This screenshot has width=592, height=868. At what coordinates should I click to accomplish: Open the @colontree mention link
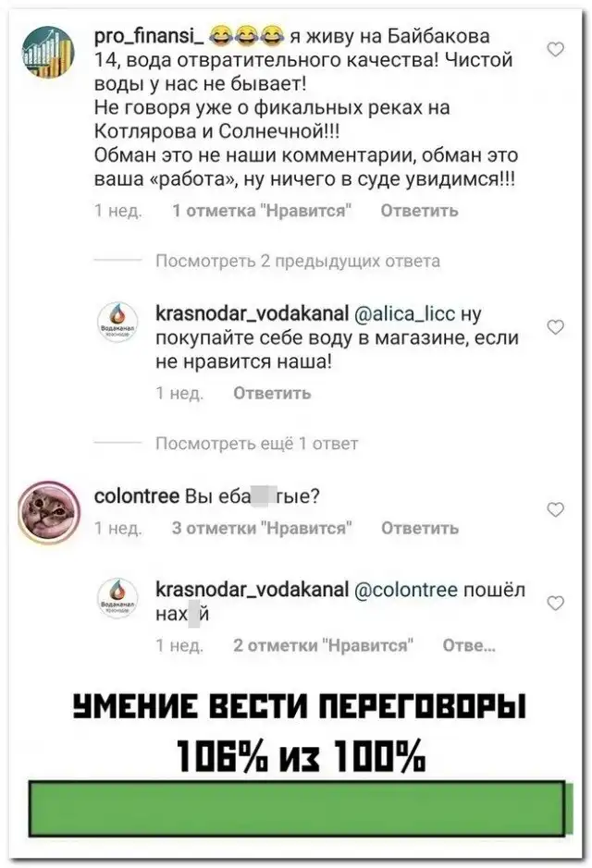click(406, 590)
